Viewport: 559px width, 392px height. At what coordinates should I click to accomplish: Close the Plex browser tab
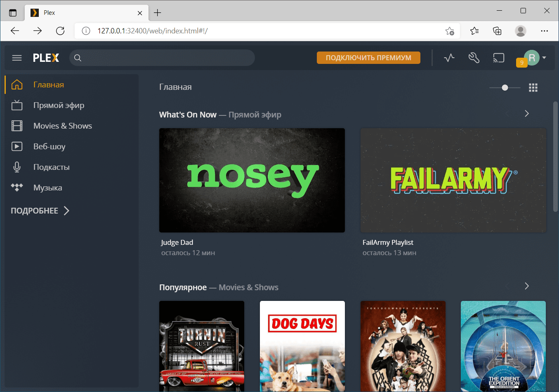point(140,13)
